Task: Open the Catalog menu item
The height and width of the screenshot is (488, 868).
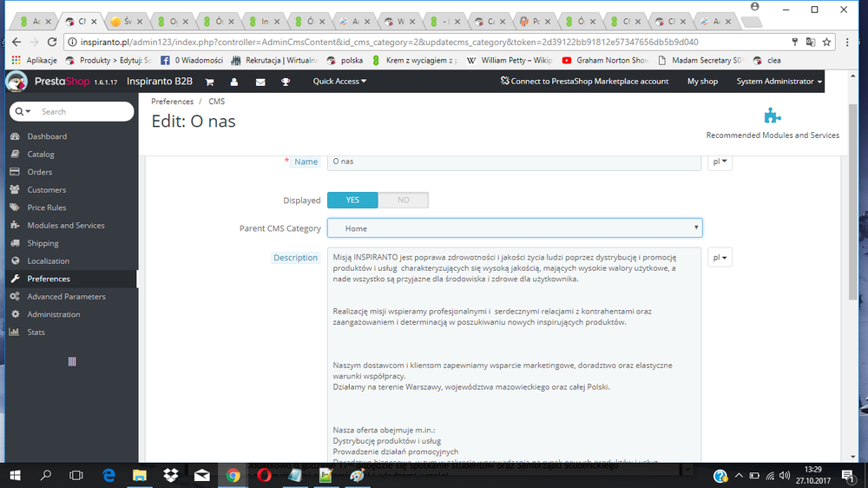Action: [x=41, y=154]
